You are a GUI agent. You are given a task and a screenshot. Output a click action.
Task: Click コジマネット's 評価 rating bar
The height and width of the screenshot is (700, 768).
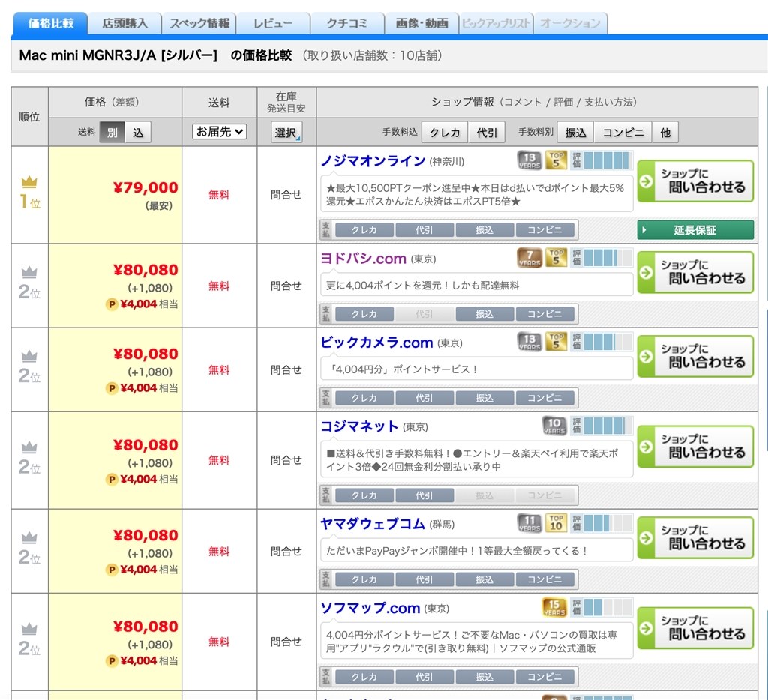[601, 426]
